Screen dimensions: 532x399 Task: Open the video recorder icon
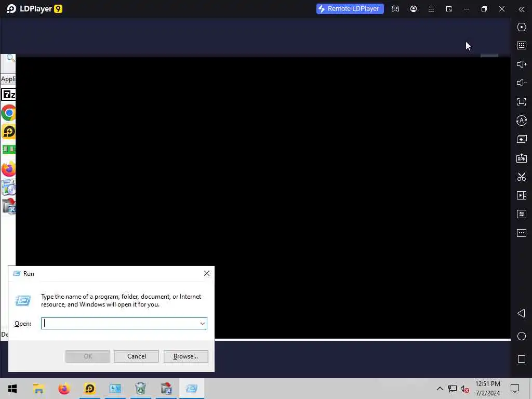[x=522, y=195]
